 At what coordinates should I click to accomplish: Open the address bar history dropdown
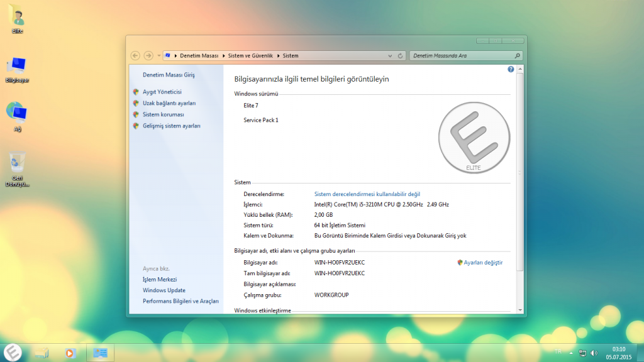(x=390, y=56)
